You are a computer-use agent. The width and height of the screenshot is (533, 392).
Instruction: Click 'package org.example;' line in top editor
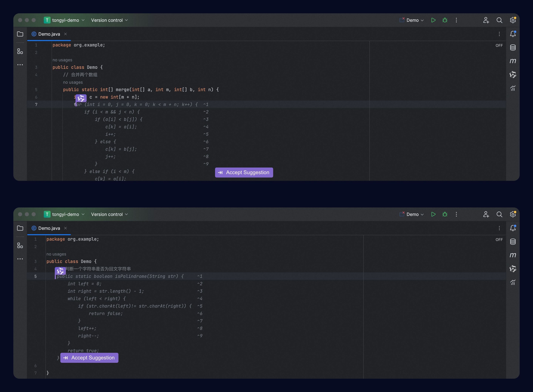(79, 45)
